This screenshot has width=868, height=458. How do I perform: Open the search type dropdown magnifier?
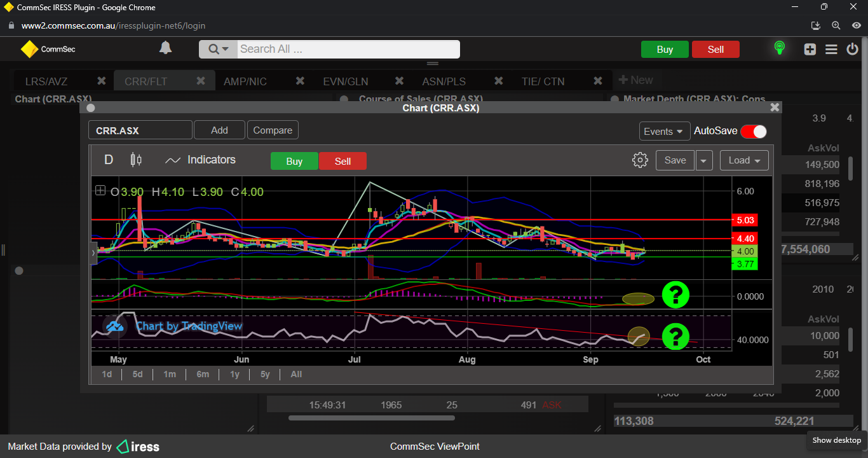pos(218,50)
